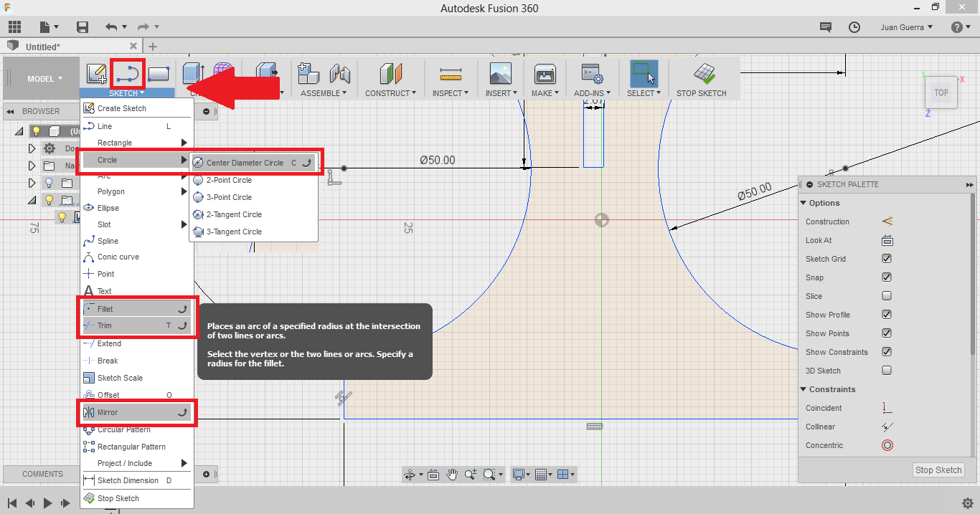Enable the Slice checkbox
The height and width of the screenshot is (514, 980).
tap(887, 296)
